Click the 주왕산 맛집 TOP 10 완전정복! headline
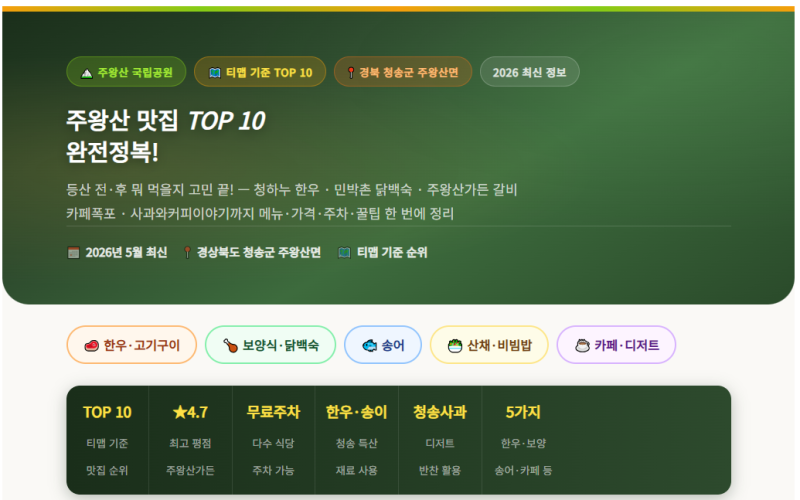 [166, 136]
